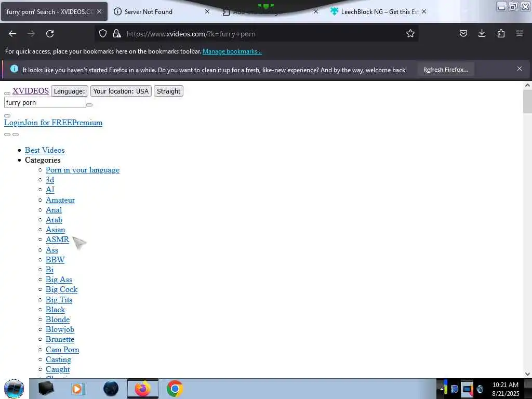Click the page scrollbar down arrow
The height and width of the screenshot is (399, 532).
527,374
